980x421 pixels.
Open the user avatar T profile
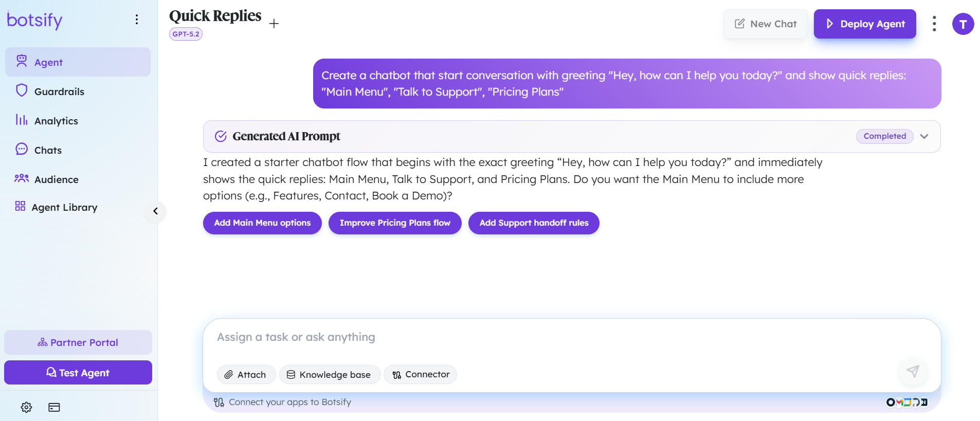[x=963, y=24]
